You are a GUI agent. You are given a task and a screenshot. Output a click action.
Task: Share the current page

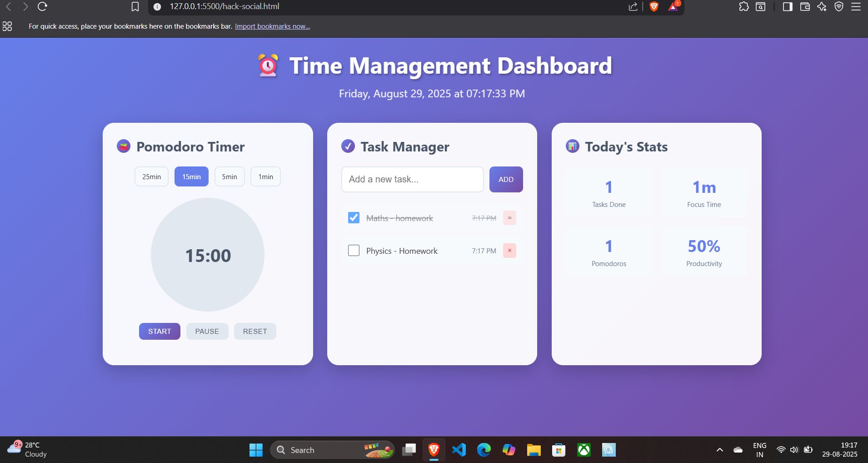633,6
